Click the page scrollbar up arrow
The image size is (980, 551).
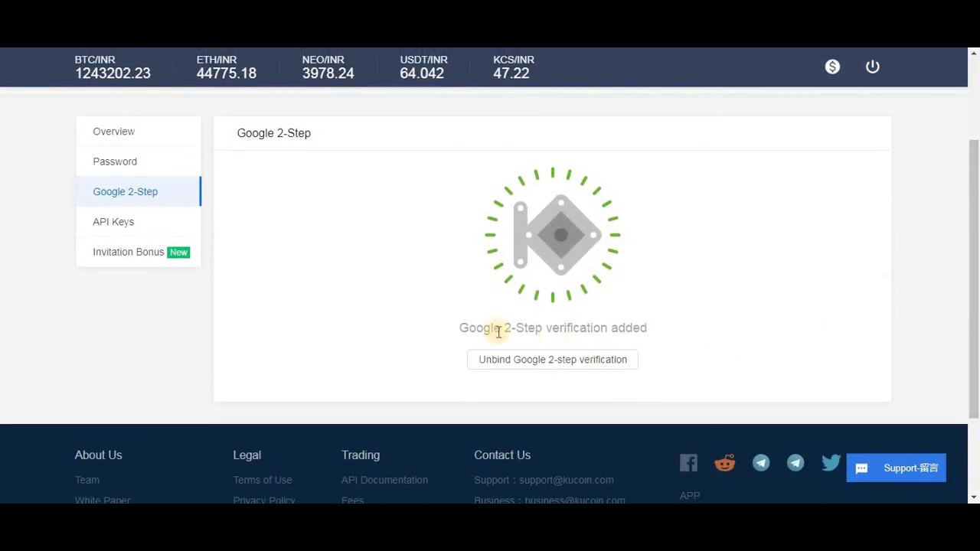click(974, 53)
